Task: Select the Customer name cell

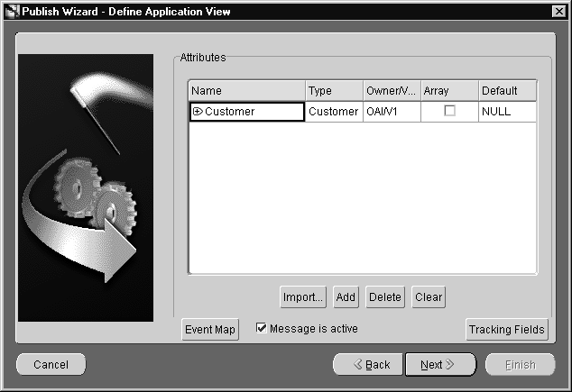Action: coord(247,112)
